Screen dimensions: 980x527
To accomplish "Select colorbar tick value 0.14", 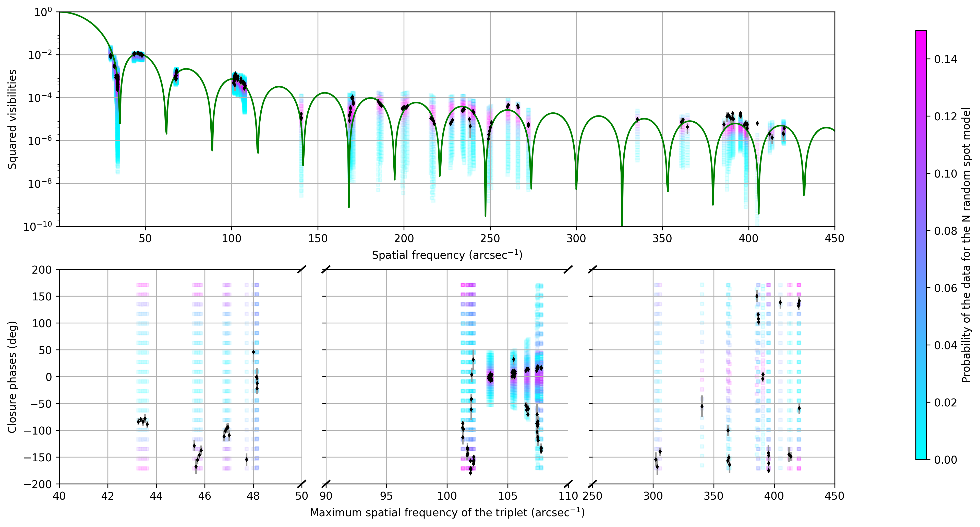I will 946,60.
